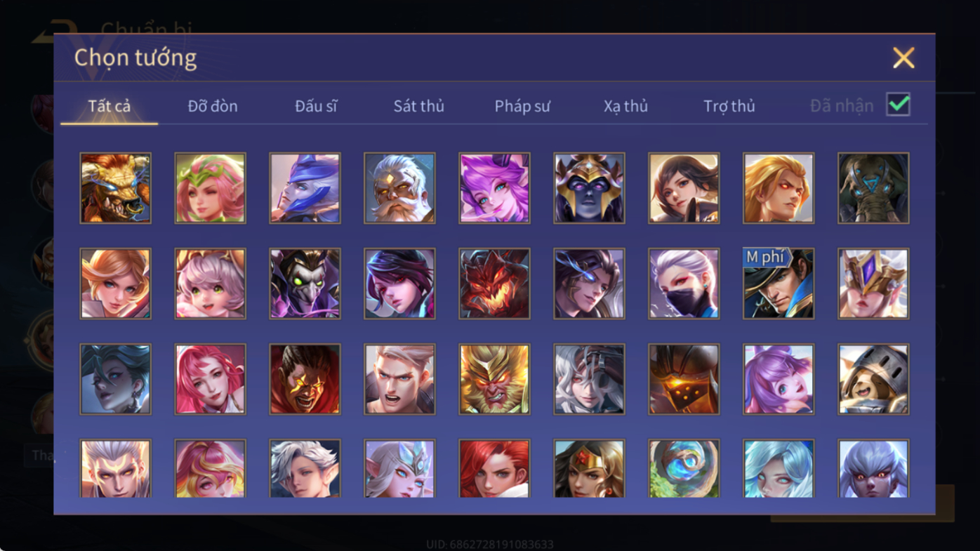This screenshot has height=551, width=980.
Task: Select the orange boar beast hero portrait
Action: pos(115,188)
